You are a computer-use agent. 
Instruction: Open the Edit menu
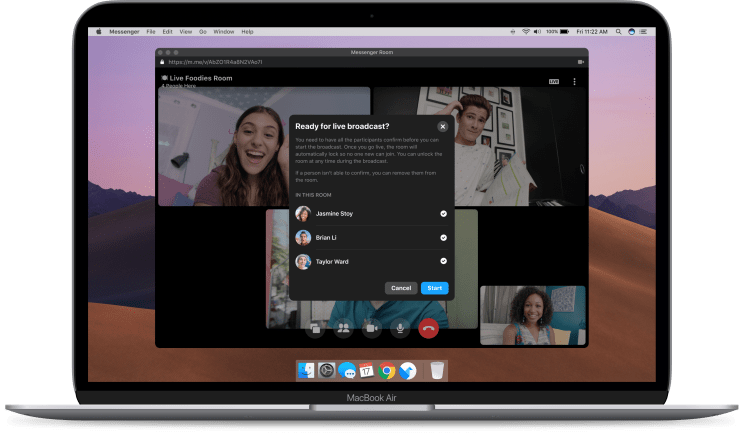168,32
